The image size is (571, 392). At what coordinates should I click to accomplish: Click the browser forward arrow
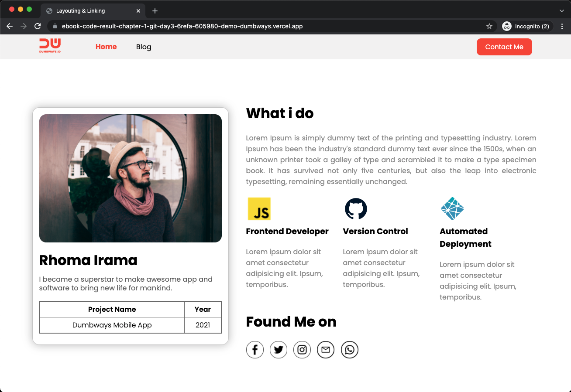24,26
